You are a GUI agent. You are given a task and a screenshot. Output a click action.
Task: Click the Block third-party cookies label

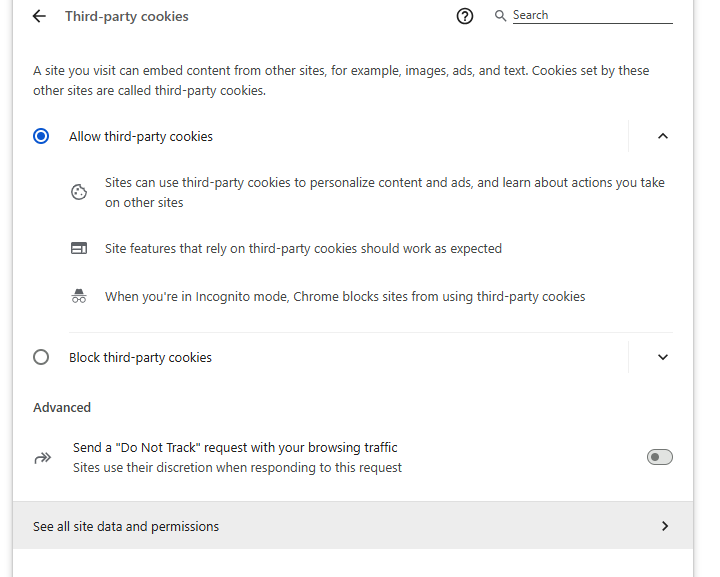(x=140, y=357)
